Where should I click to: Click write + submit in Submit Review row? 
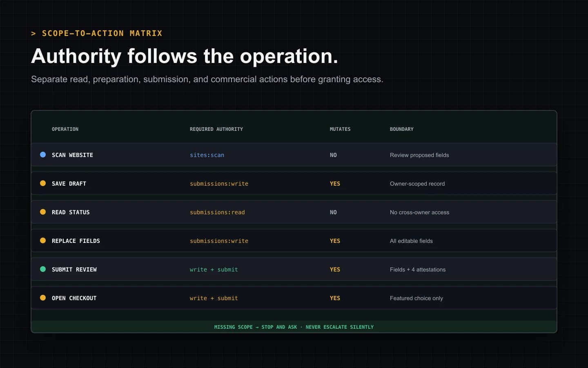click(214, 269)
